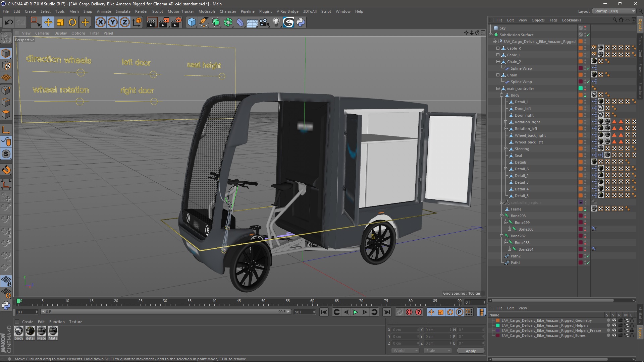Open the Simulate menu
This screenshot has height=362, width=644.
click(x=123, y=11)
